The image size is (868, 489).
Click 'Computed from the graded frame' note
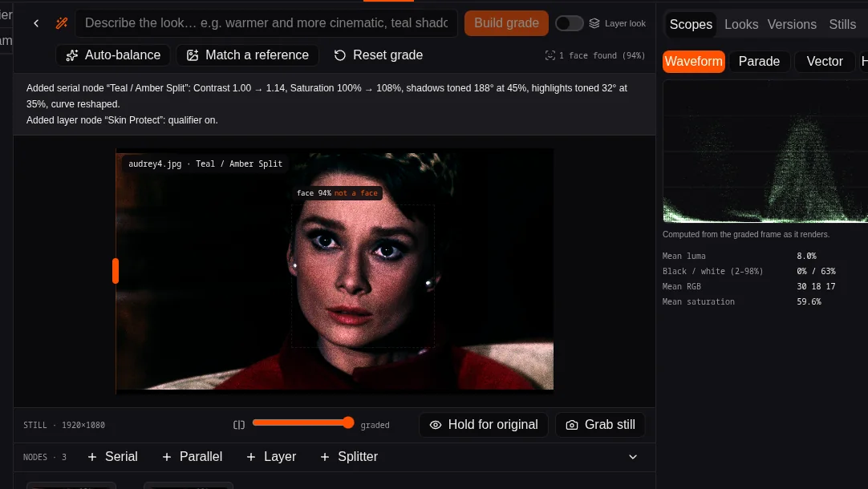(x=745, y=235)
